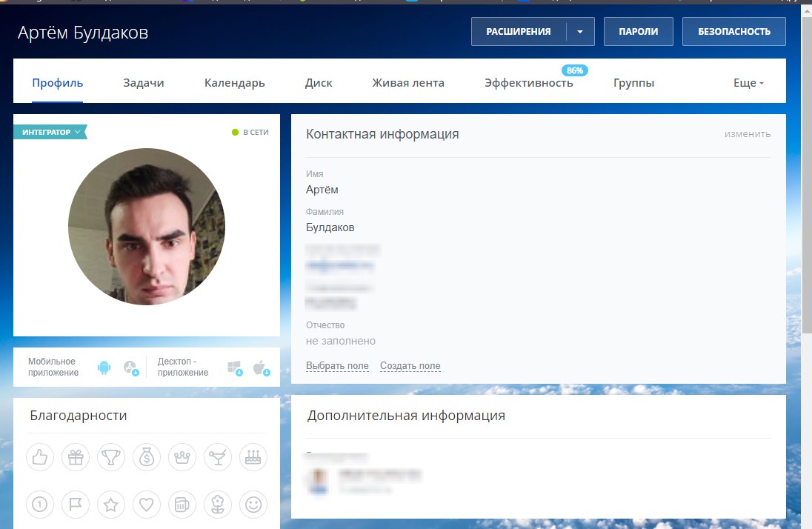Viewport: 812px width, 529px height.
Task: Select the cocktail glass gratitude badge
Action: pos(218,457)
